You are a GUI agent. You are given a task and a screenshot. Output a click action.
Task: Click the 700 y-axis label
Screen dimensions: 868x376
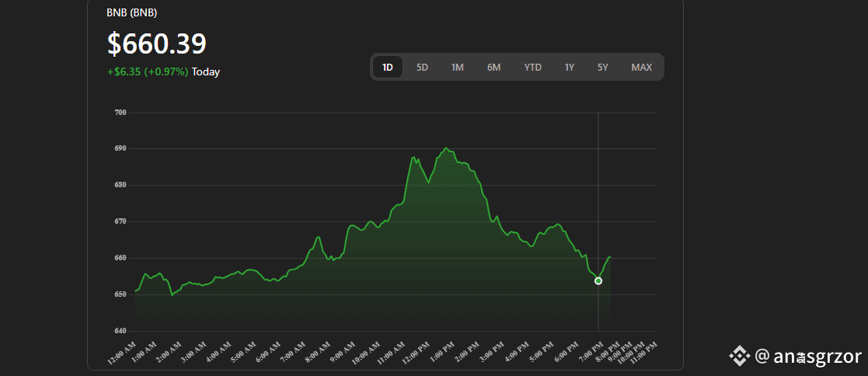pos(120,113)
